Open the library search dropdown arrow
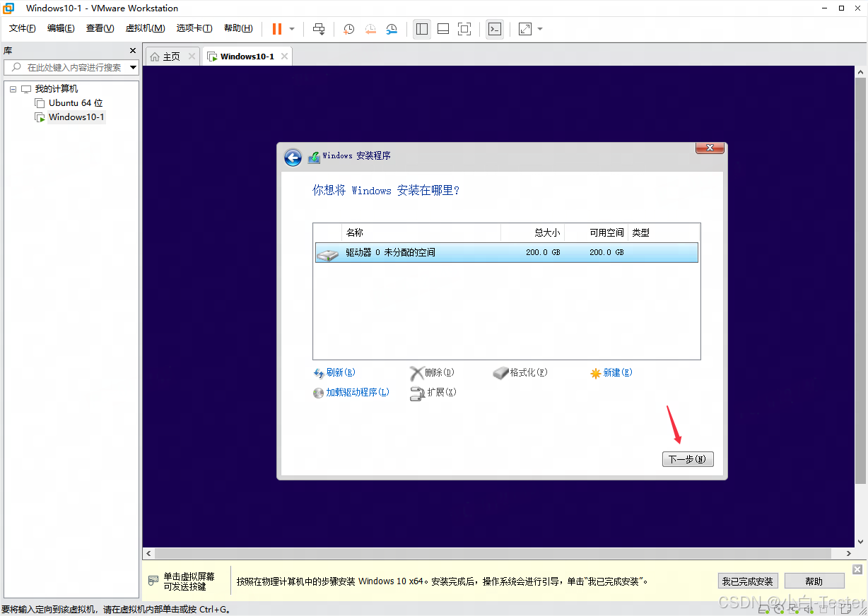868x616 pixels. coord(134,67)
